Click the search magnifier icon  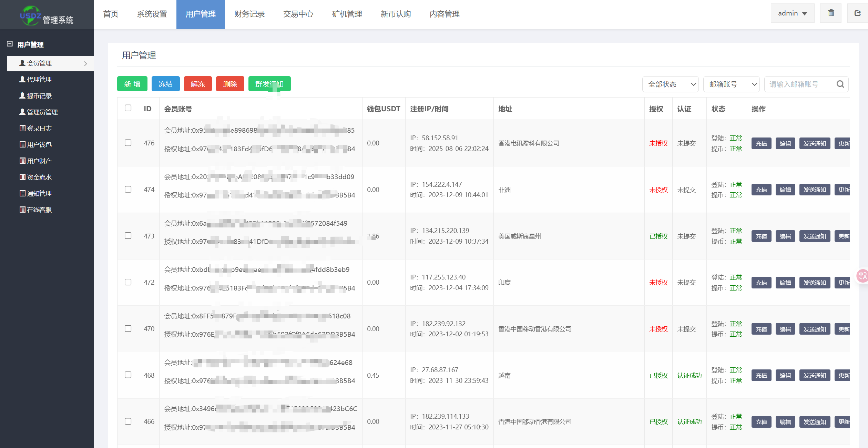coord(840,84)
